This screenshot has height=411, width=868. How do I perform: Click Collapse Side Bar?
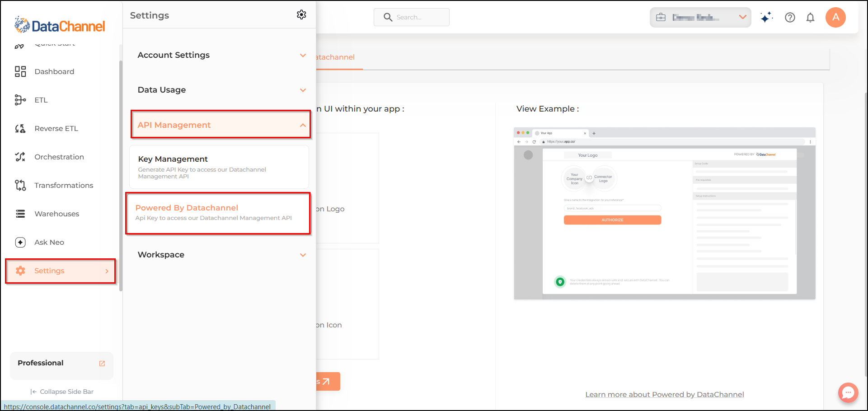click(62, 392)
